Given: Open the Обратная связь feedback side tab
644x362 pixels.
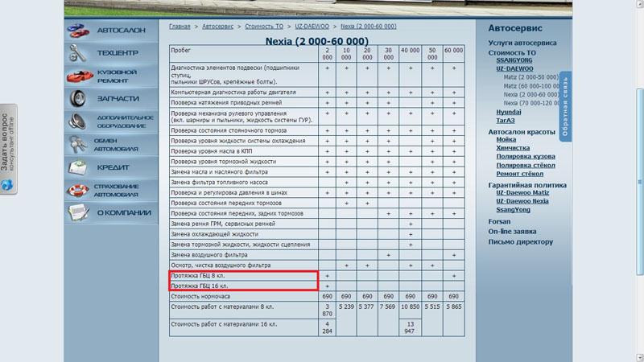Looking at the screenshot, I should (x=565, y=107).
